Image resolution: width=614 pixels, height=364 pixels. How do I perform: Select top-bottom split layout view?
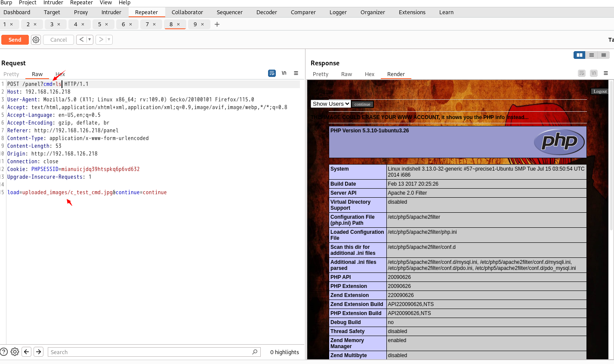[x=592, y=55]
